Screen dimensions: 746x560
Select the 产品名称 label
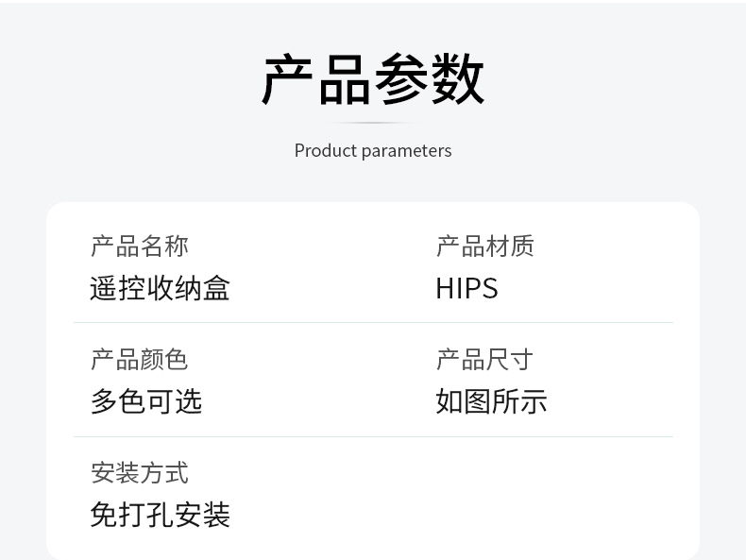(x=140, y=246)
